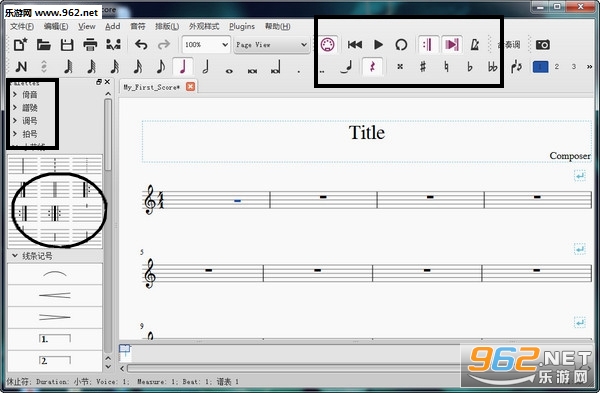Open the 排版(L) menu
The width and height of the screenshot is (600, 393).
167,26
